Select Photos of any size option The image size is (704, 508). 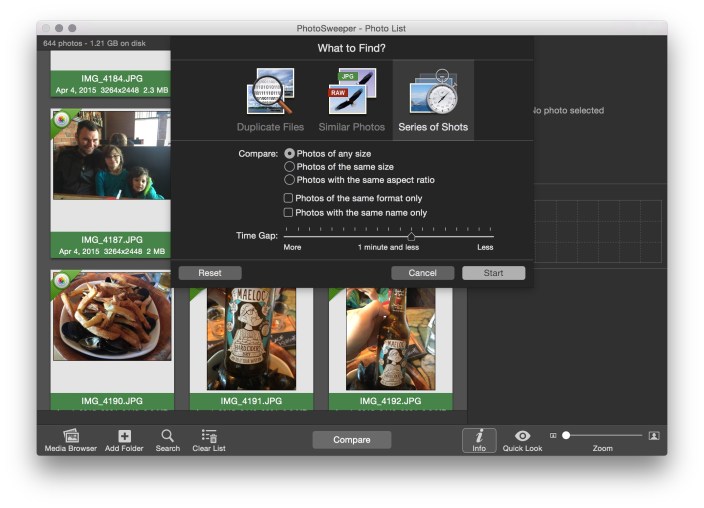290,154
